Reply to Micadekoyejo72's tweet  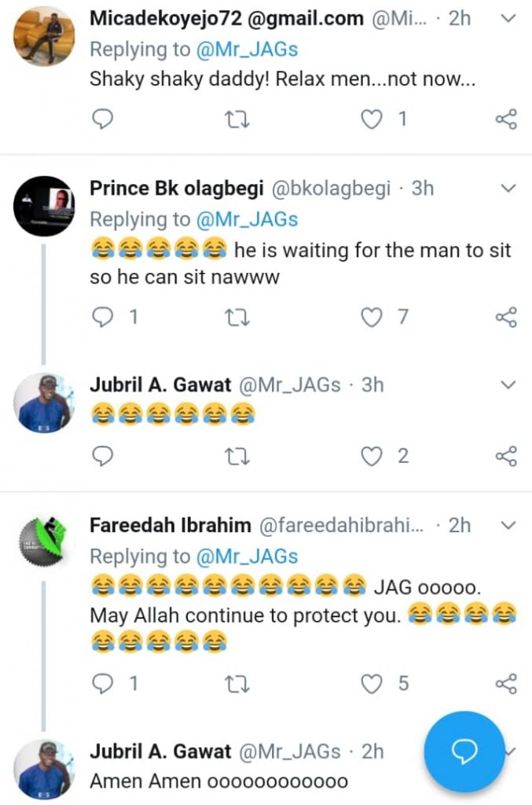tap(103, 119)
